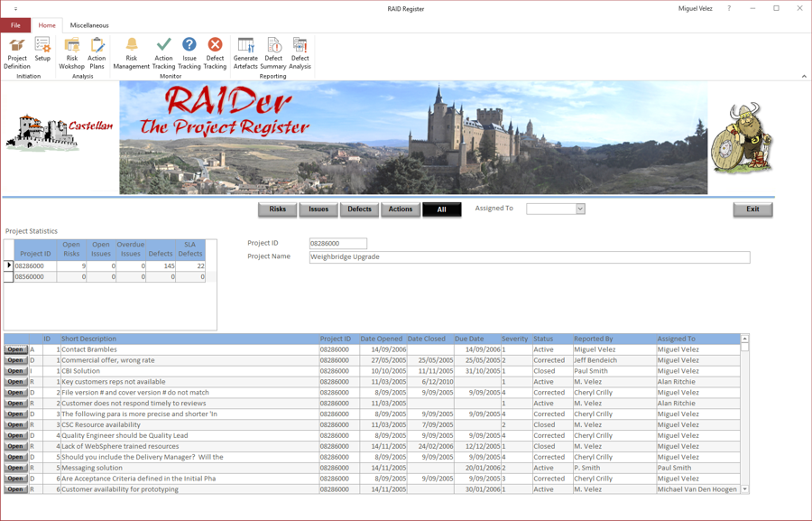This screenshot has height=521, width=812.
Task: Switch to the Miscellaneous tab
Action: point(89,25)
